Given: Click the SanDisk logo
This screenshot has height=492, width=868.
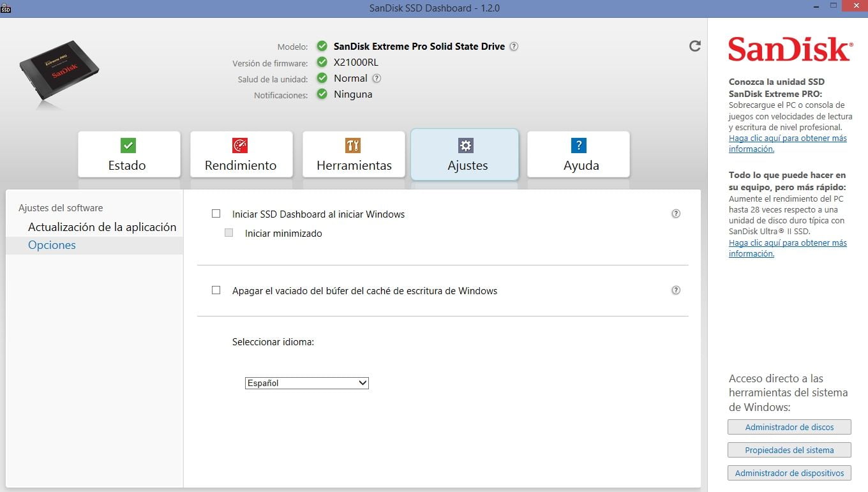Looking at the screenshot, I should (x=789, y=49).
